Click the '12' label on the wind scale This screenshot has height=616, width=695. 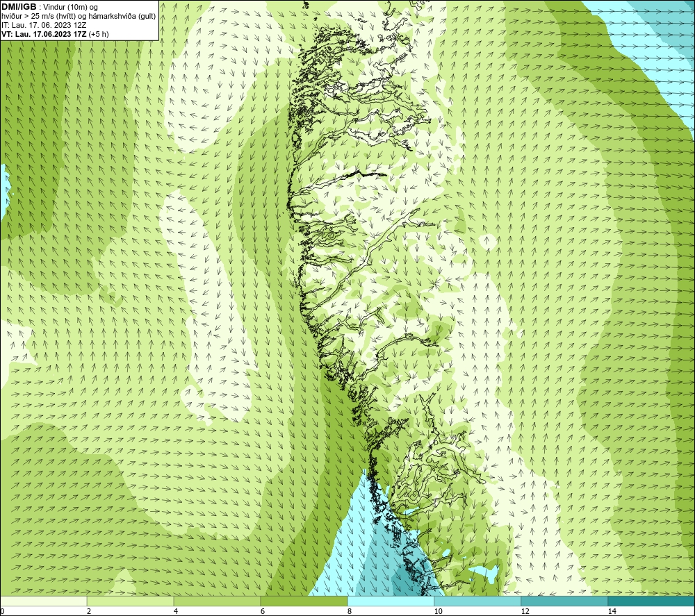click(x=525, y=611)
